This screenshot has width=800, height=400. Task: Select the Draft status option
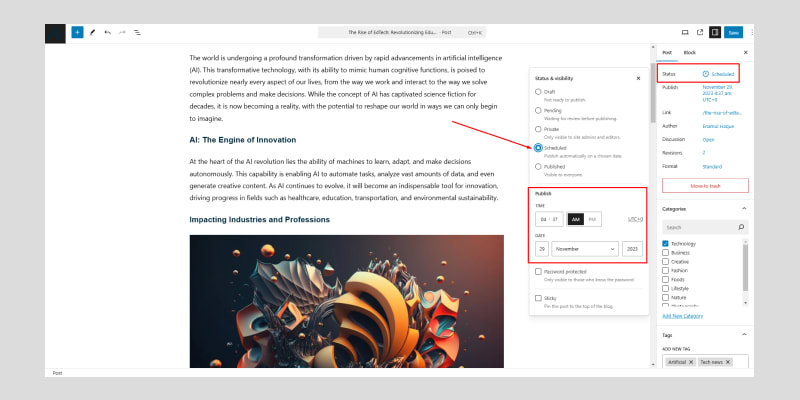538,92
